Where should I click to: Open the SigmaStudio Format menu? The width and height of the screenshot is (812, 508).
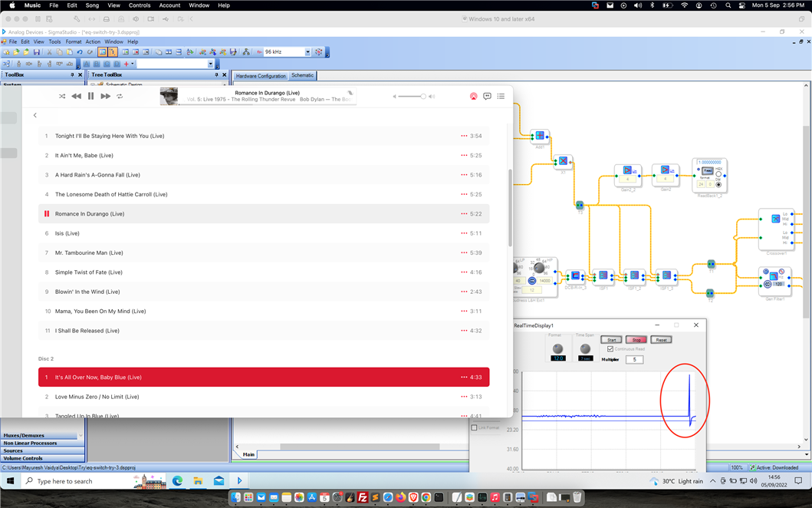pyautogui.click(x=74, y=41)
